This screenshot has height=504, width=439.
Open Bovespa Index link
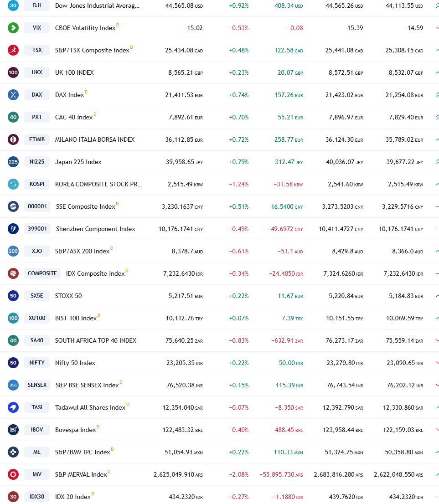76,430
